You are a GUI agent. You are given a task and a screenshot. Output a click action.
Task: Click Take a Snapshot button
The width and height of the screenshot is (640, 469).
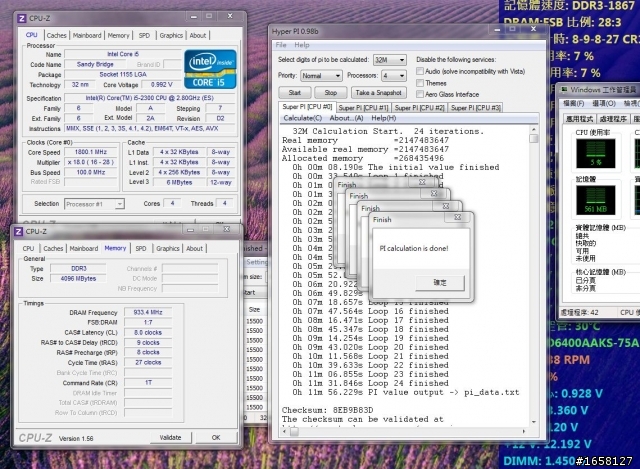click(x=378, y=93)
